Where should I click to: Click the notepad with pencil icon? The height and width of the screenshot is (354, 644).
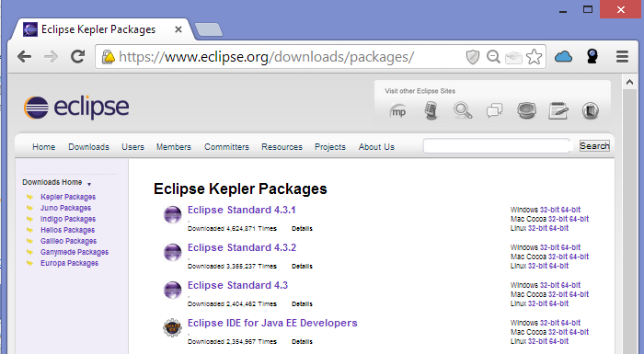(x=558, y=111)
